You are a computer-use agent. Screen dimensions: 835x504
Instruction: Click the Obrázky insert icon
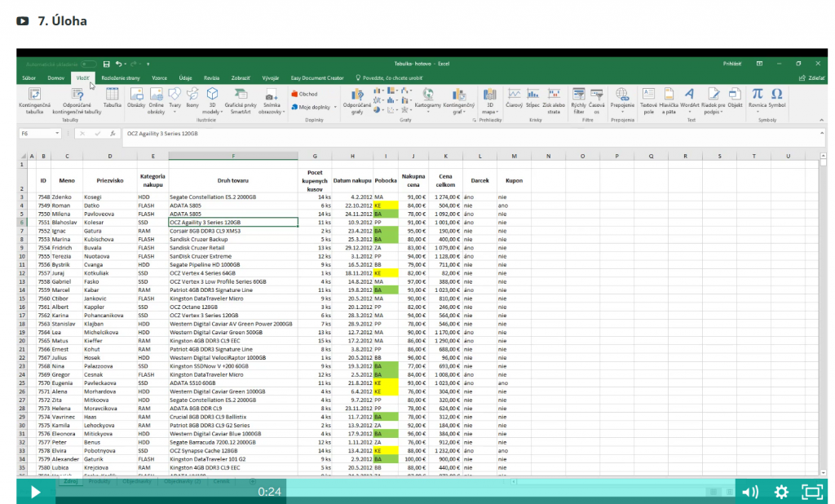136,98
